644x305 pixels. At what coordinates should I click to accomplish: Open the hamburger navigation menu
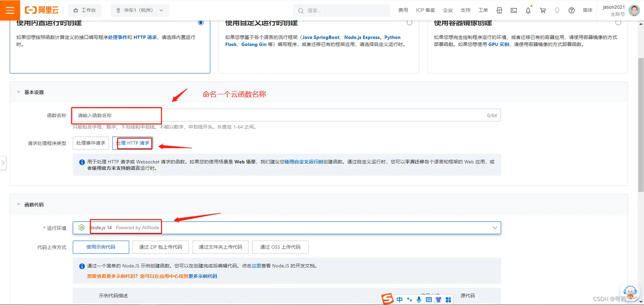pyautogui.click(x=10, y=10)
